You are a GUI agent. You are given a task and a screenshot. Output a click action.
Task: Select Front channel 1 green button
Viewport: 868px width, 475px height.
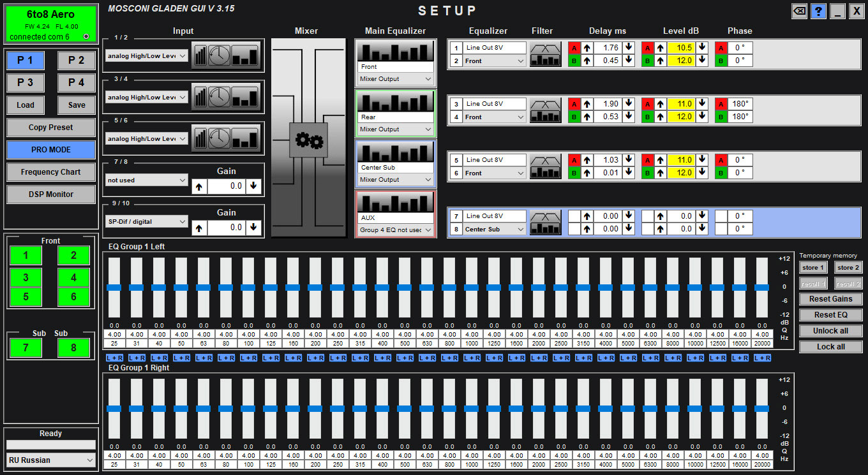tap(26, 256)
